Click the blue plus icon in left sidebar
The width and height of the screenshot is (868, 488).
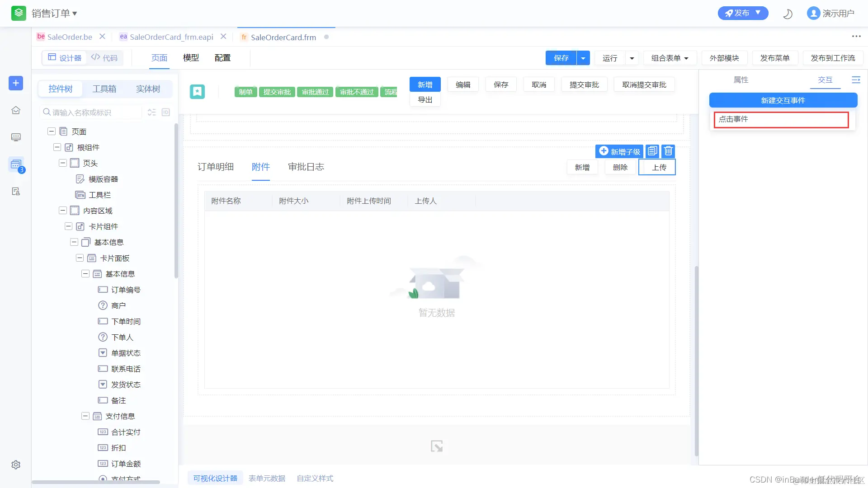point(16,83)
